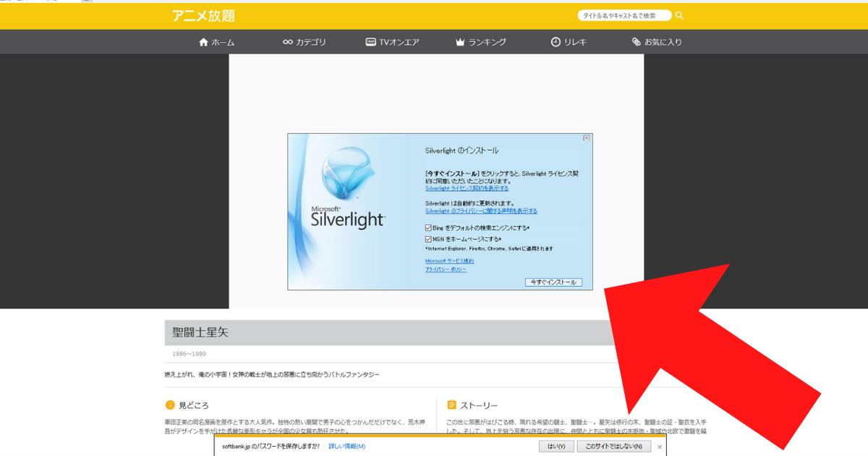The height and width of the screenshot is (456, 868).
Task: Open the リレキ history item
Action: (569, 42)
